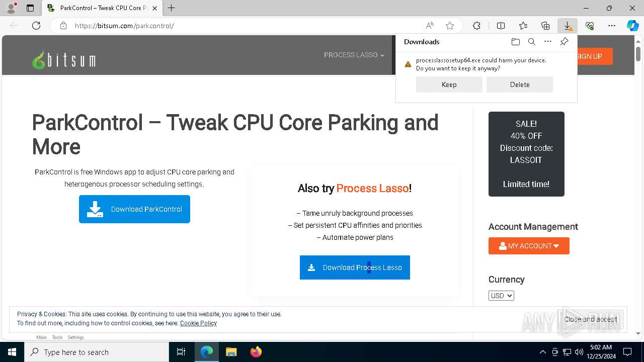Open the orange Process Lasso link
This screenshot has height=362, width=644.
coord(372,189)
